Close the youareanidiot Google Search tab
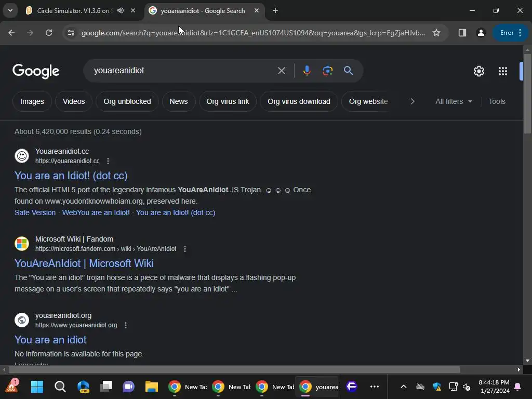532x399 pixels. tap(257, 10)
